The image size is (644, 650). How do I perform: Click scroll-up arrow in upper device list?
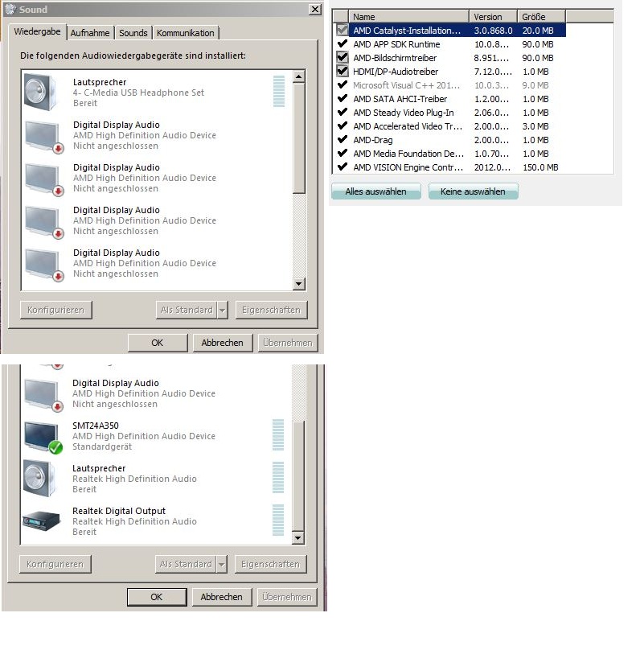point(299,76)
